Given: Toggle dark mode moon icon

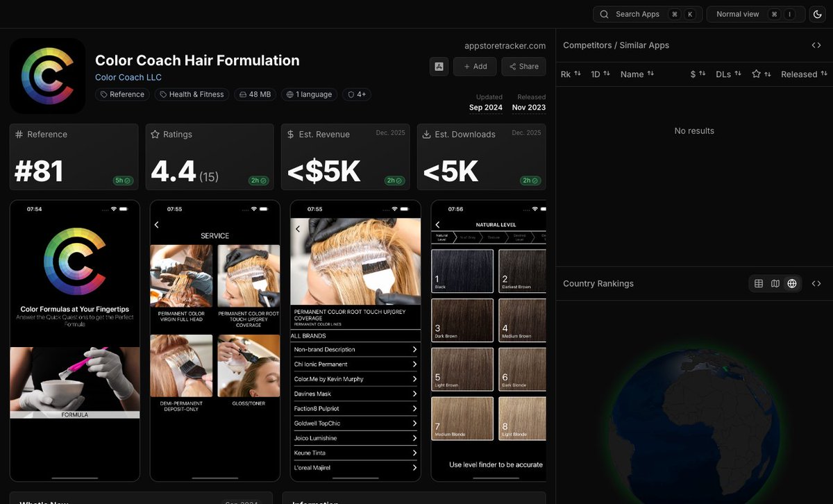Looking at the screenshot, I should click(817, 14).
